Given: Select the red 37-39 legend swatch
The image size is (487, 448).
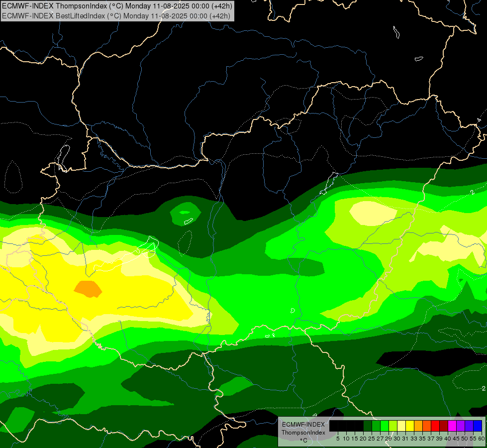Looking at the screenshot, I should 435,426.
